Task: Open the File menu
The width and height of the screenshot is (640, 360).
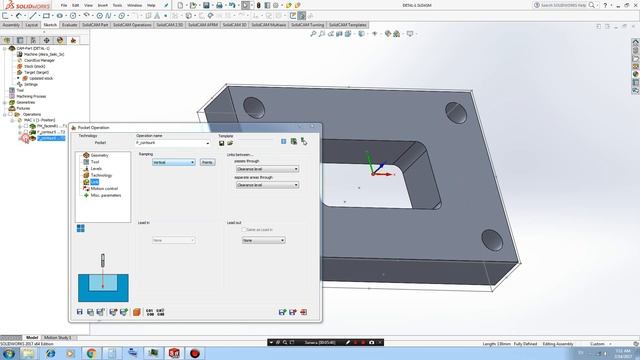Action: coord(64,5)
